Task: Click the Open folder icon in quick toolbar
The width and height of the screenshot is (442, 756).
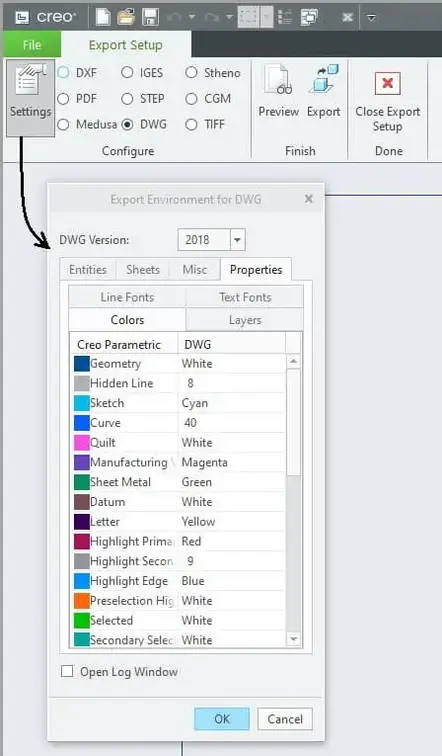Action: point(126,17)
